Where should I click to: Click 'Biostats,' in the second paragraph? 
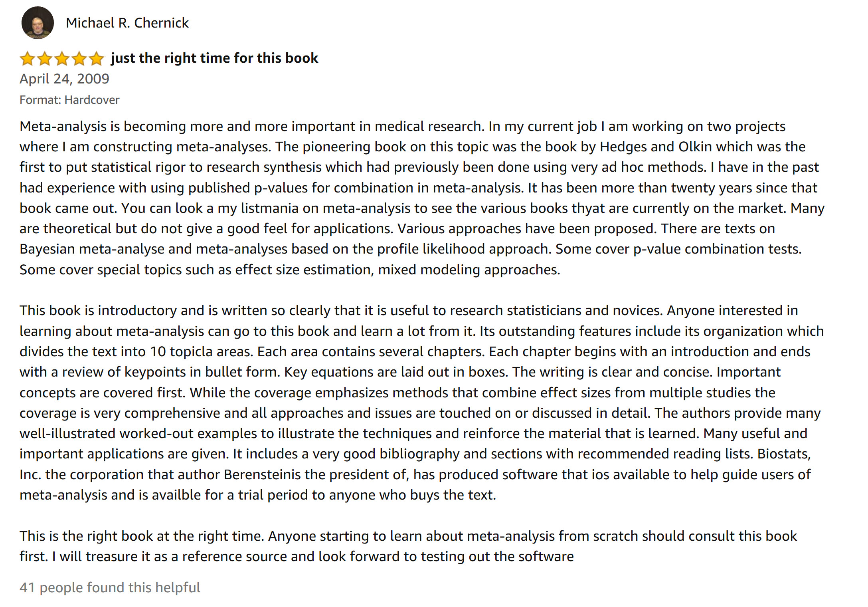click(x=784, y=454)
